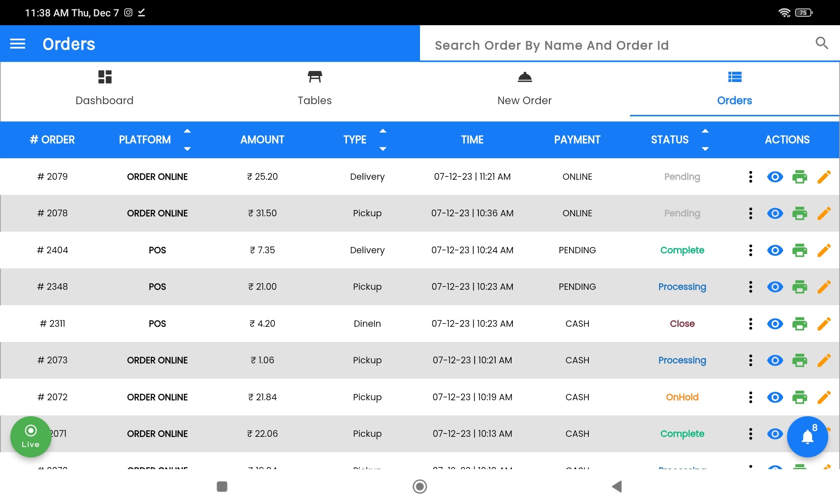Click the search magnifier icon
Viewport: 840px width, 504px height.
click(x=822, y=43)
